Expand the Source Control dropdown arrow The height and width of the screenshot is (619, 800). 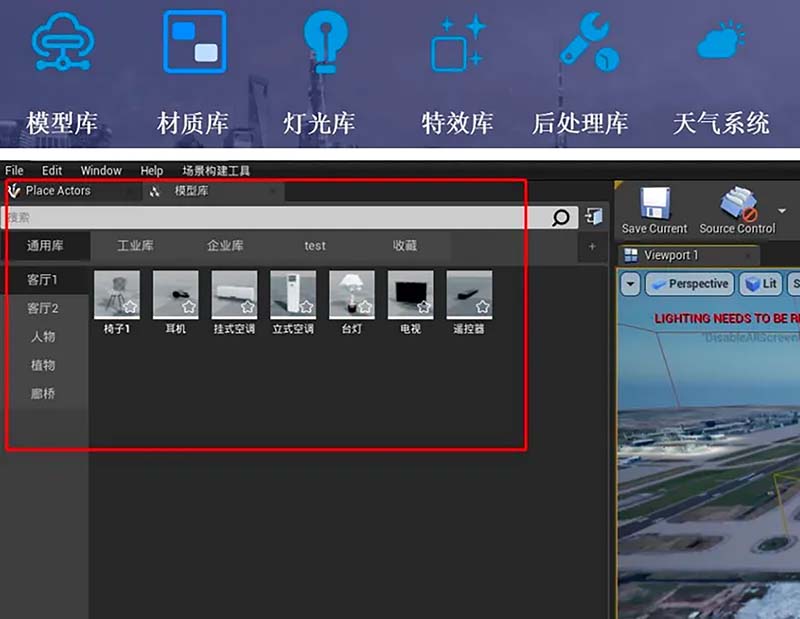pyautogui.click(x=782, y=211)
